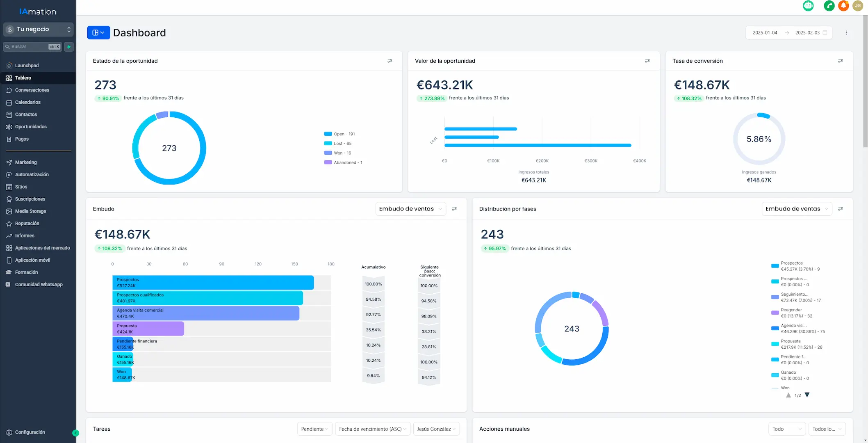The image size is (868, 443).
Task: Open the Pendiente task status dropdown
Action: click(x=314, y=429)
